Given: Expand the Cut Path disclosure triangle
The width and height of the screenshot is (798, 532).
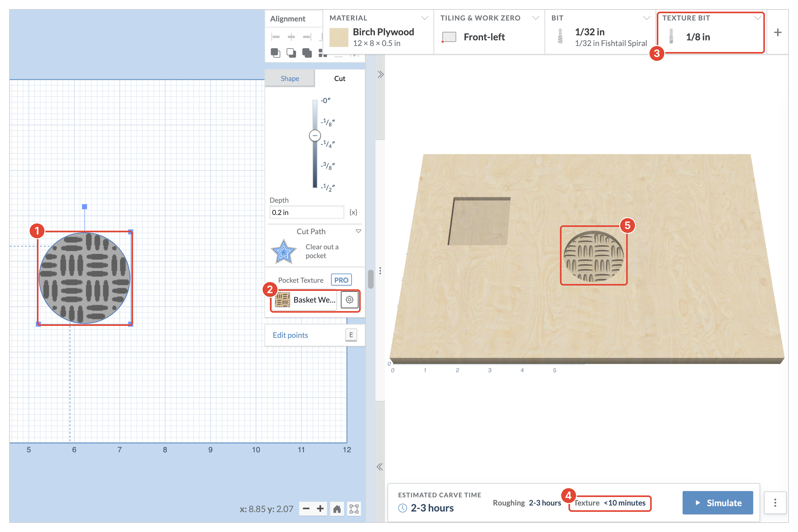Looking at the screenshot, I should (358, 231).
